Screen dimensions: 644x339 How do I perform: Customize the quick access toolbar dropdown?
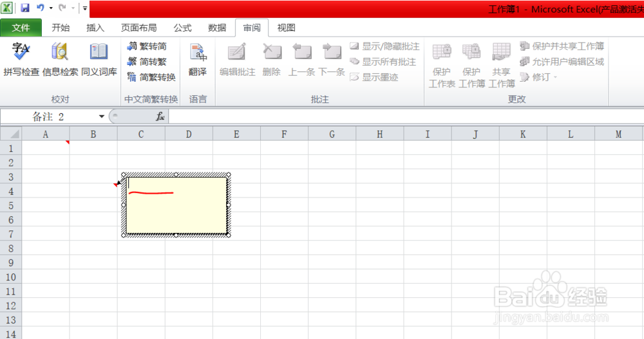(x=84, y=8)
